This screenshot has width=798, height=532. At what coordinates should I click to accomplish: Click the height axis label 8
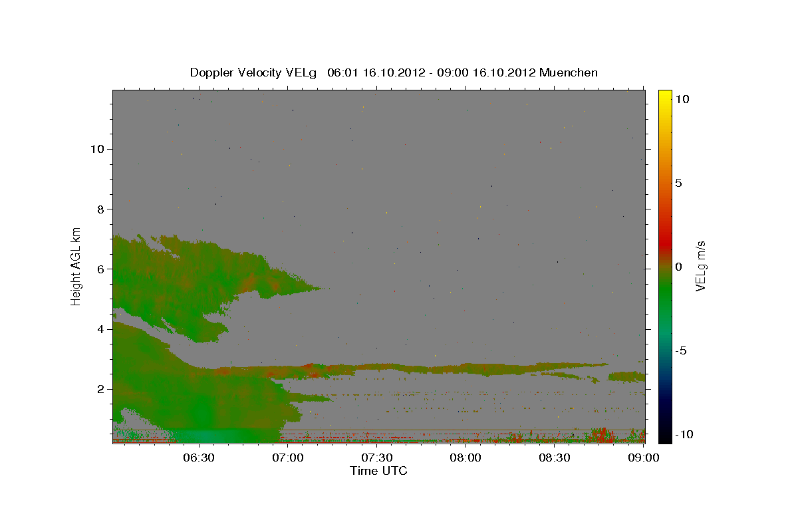point(100,209)
